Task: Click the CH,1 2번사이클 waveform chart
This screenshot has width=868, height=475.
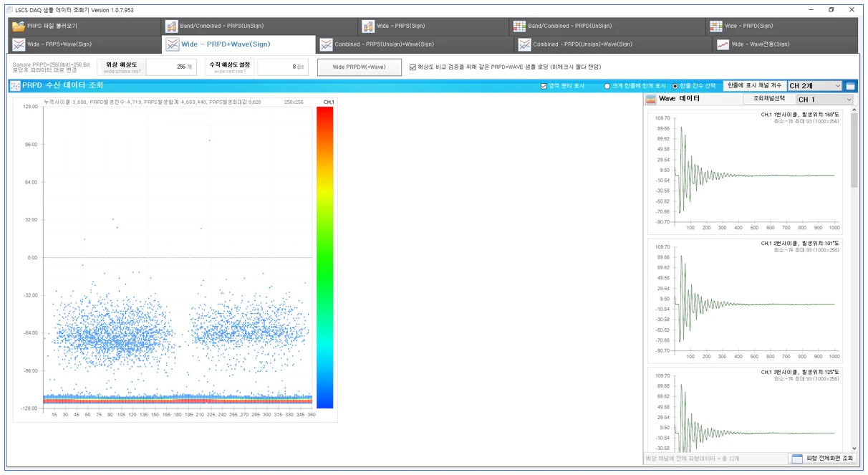Action: (x=745, y=301)
